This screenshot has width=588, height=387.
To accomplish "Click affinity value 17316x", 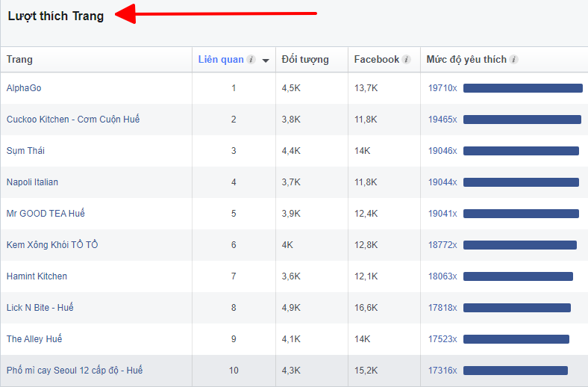I will click(442, 370).
